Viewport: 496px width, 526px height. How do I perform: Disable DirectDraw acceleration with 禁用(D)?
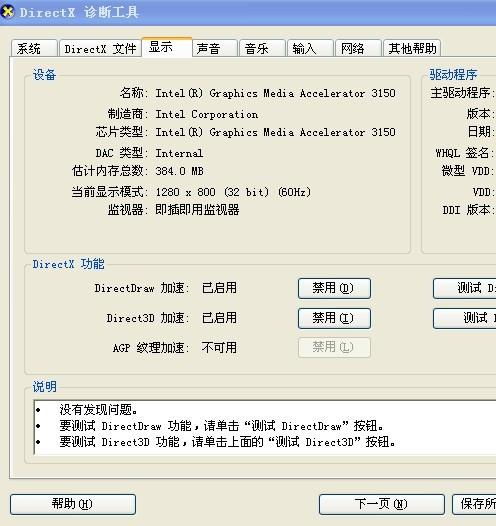point(334,288)
